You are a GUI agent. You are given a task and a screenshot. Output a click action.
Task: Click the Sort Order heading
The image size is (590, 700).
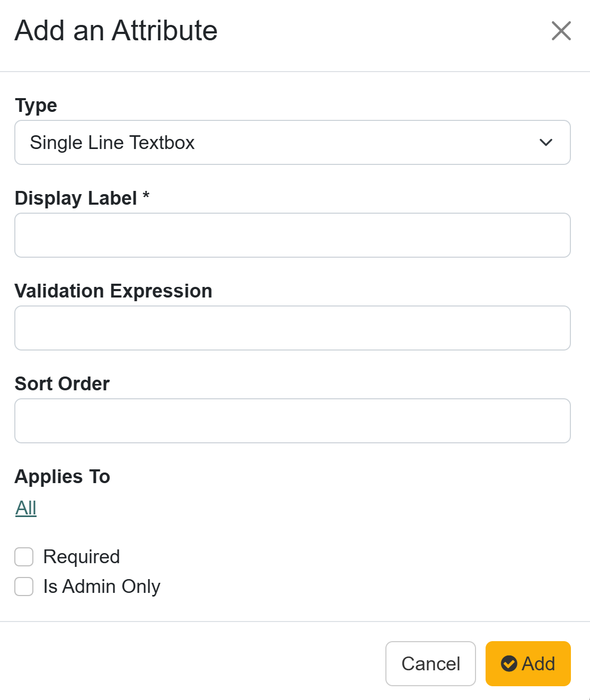click(62, 384)
